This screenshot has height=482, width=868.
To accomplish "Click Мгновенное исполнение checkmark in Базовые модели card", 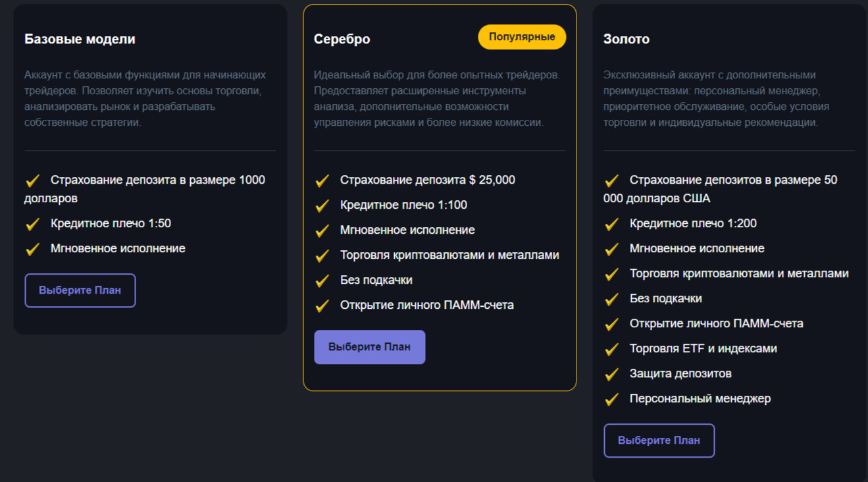I will tap(33, 250).
